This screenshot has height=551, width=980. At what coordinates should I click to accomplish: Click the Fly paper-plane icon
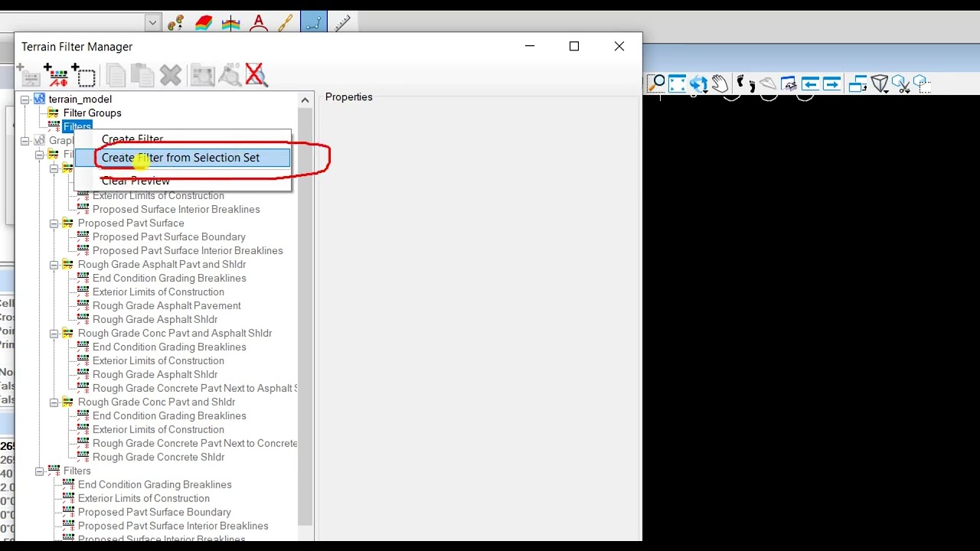(767, 83)
